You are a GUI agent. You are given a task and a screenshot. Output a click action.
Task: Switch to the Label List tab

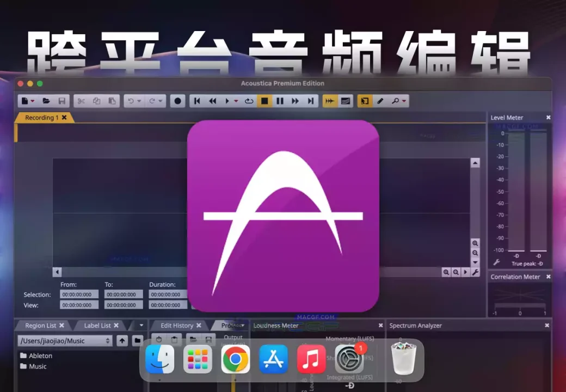96,325
